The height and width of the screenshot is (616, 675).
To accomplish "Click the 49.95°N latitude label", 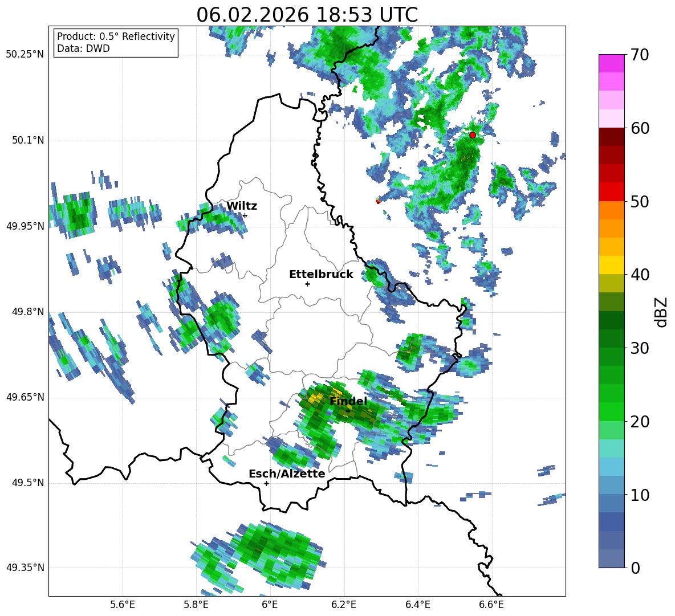I will click(x=25, y=226).
